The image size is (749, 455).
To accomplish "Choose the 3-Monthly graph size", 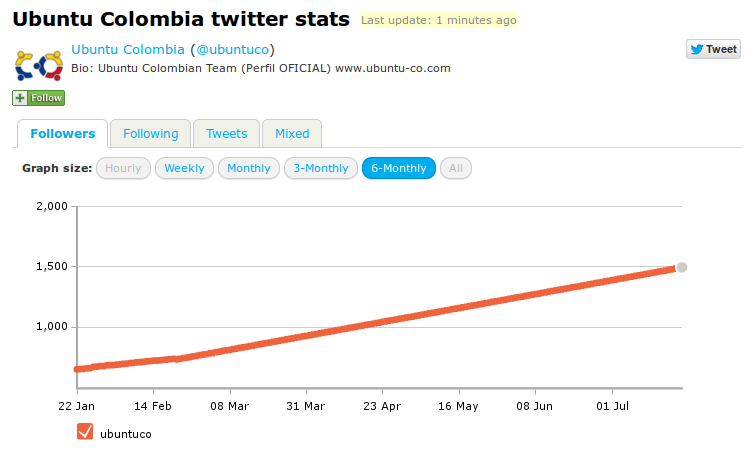I will coord(321,168).
